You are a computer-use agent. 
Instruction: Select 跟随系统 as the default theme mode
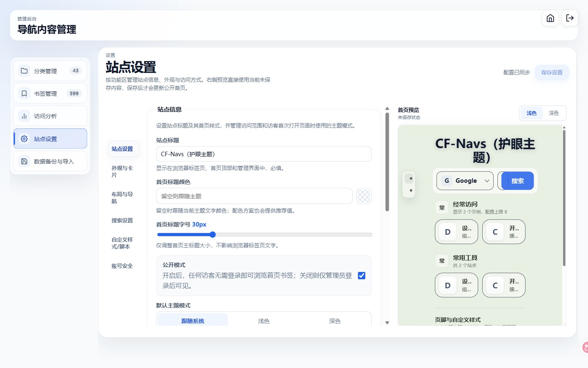(x=193, y=321)
